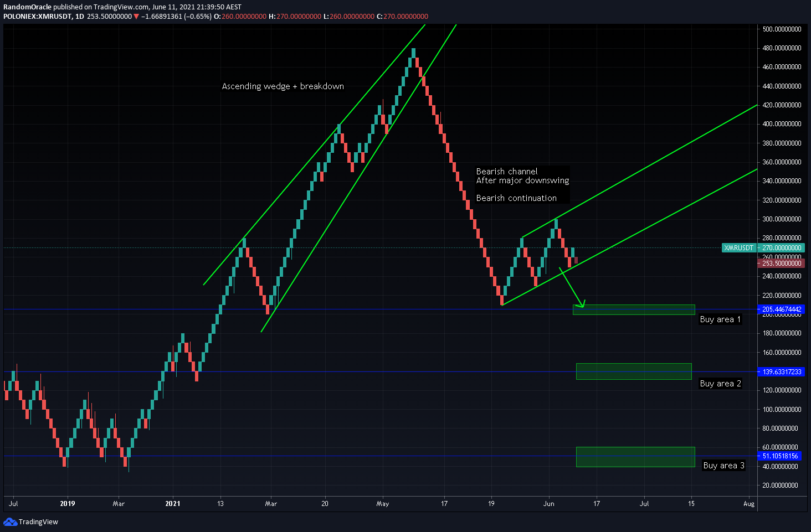Click the 20 date label on the time axis

325,504
